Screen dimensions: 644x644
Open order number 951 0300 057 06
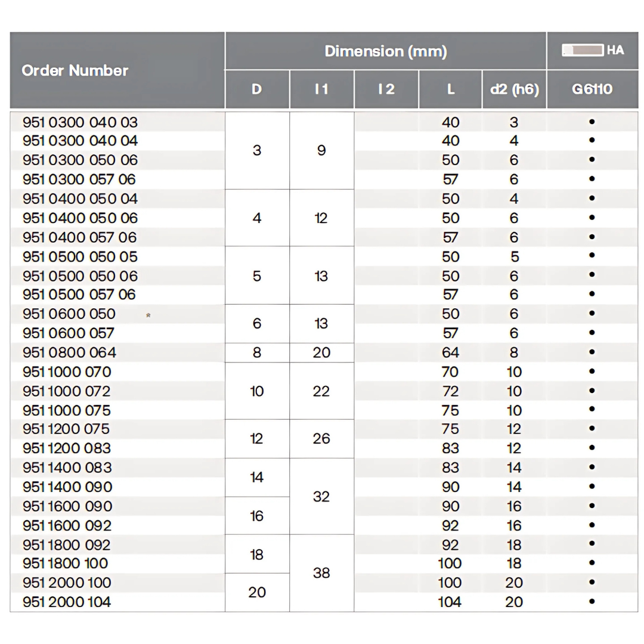[79, 179]
